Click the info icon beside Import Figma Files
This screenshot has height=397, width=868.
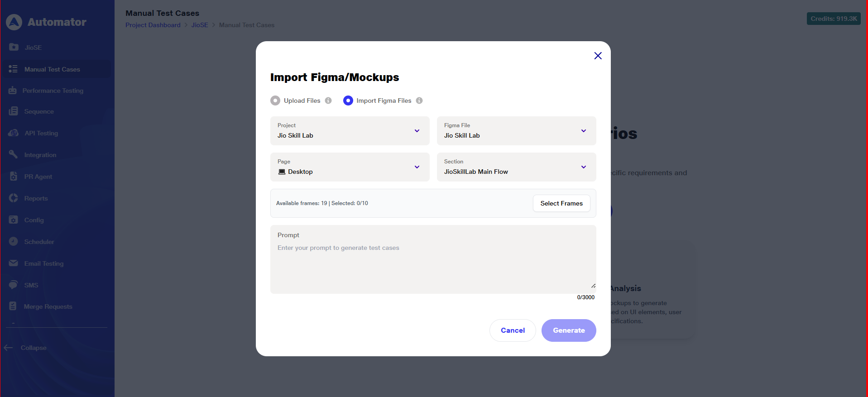[x=419, y=100]
